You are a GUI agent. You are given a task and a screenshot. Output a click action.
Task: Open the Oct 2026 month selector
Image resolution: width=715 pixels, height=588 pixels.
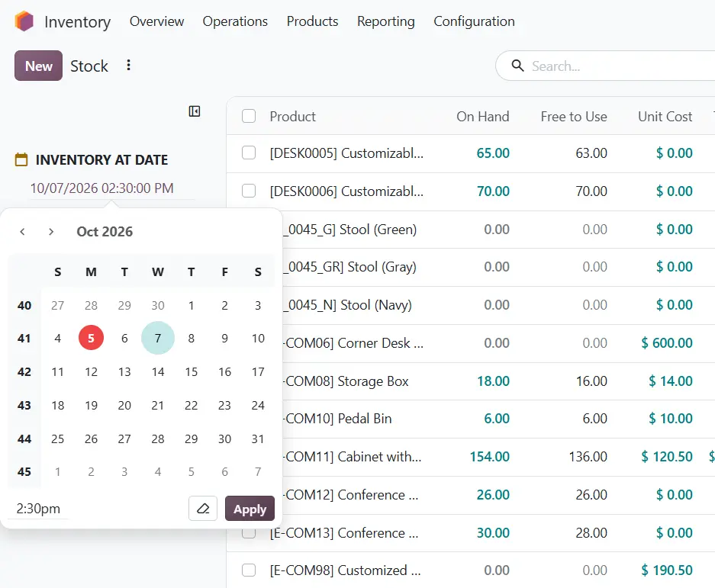(x=105, y=232)
